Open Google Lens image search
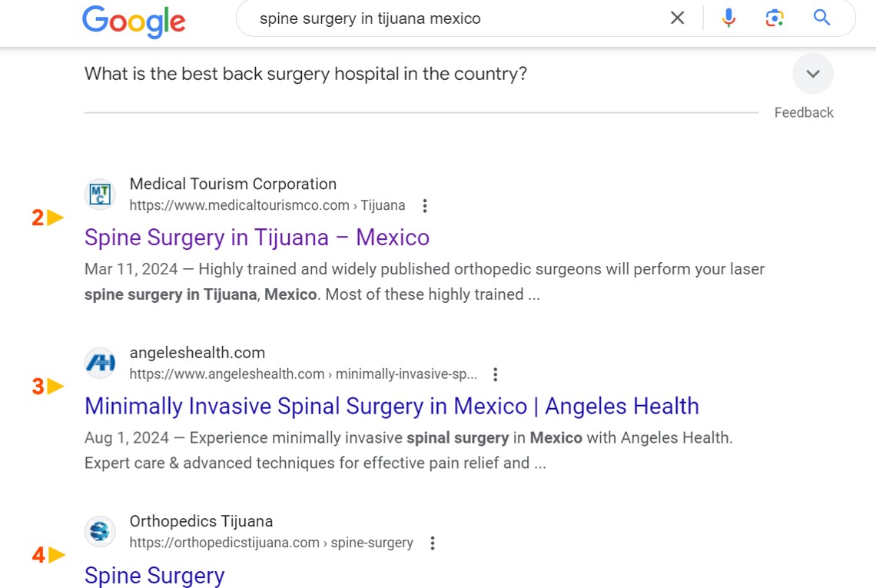This screenshot has width=876, height=588. pyautogui.click(x=775, y=18)
